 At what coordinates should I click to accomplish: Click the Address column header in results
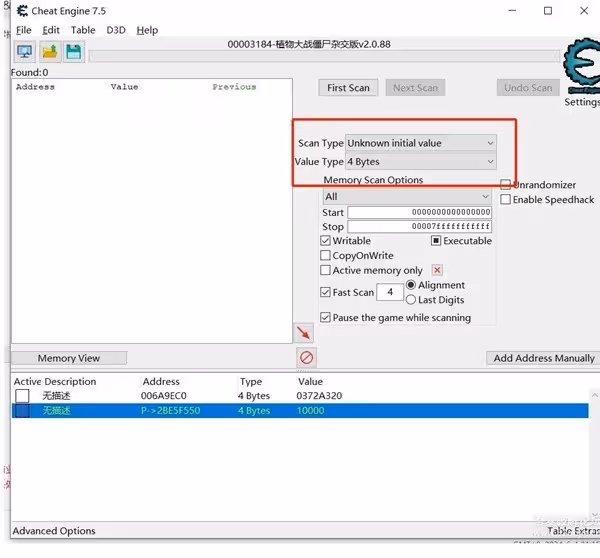(35, 87)
